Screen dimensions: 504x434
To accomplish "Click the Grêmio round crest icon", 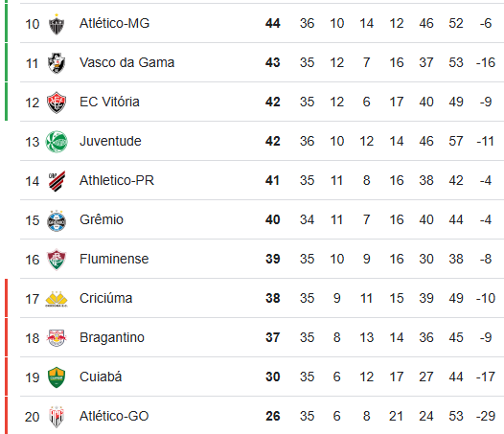I will tap(57, 220).
